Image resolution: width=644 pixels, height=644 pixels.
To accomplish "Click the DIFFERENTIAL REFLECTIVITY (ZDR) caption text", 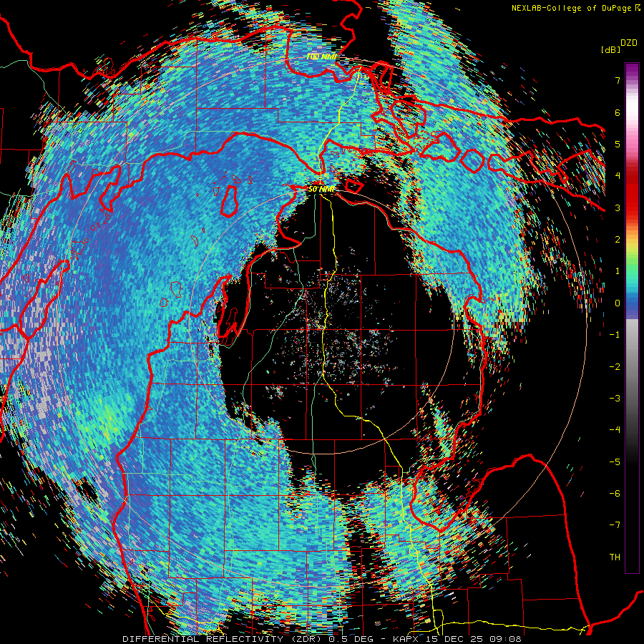I will (223, 639).
